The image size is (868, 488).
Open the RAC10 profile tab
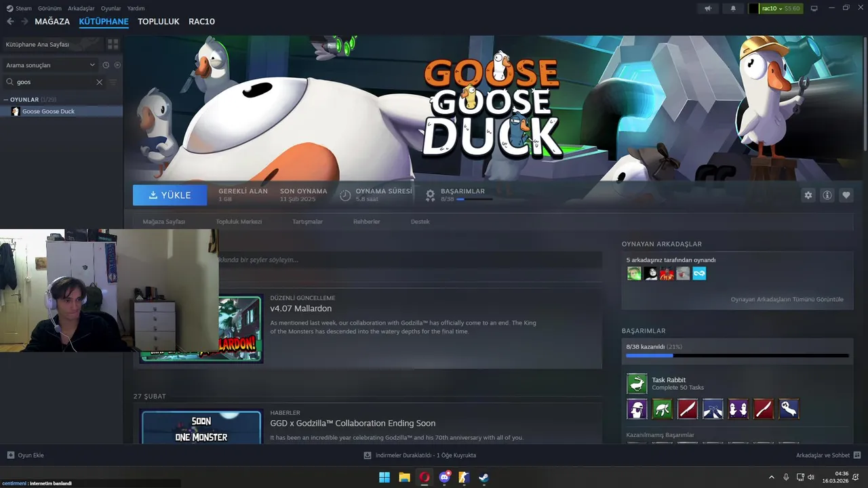[201, 22]
